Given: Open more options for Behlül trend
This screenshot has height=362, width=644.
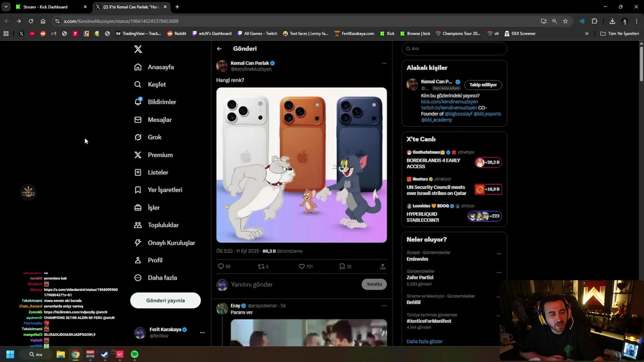Looking at the screenshot, I should coord(499,298).
